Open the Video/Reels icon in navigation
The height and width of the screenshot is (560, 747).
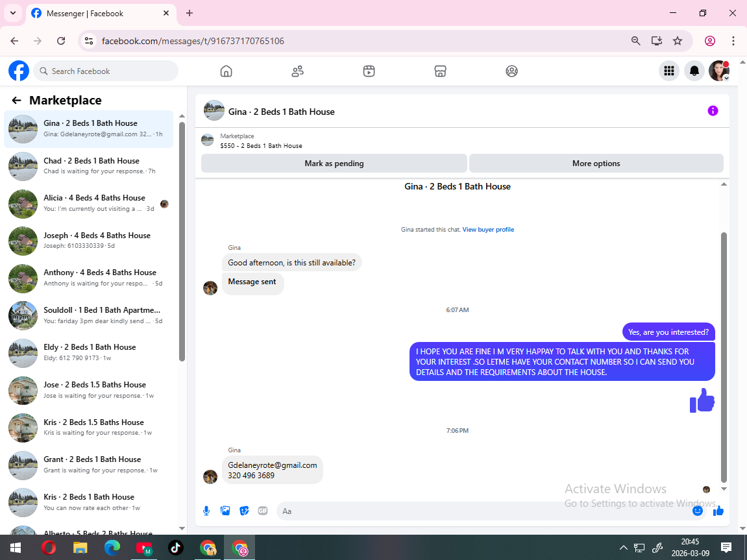point(369,71)
